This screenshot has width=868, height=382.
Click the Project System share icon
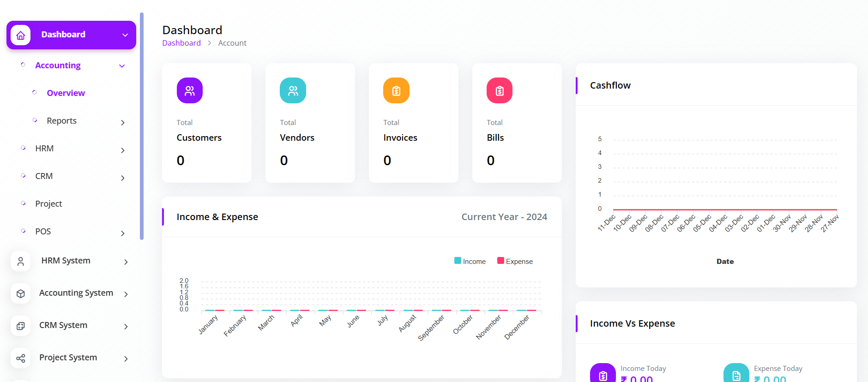click(x=21, y=358)
